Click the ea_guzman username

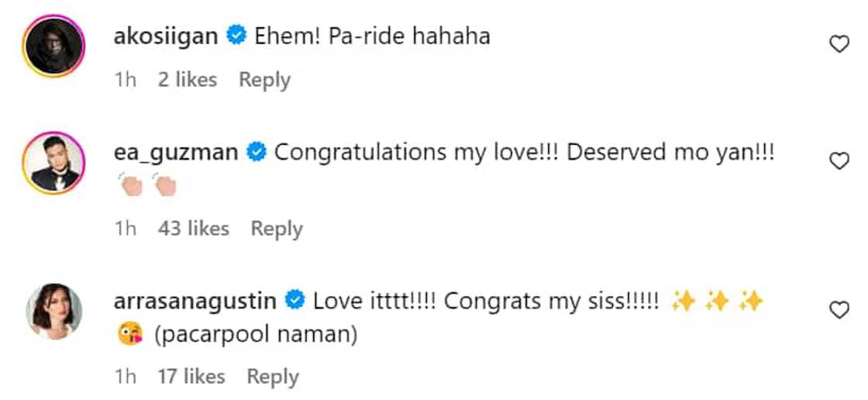click(x=175, y=153)
